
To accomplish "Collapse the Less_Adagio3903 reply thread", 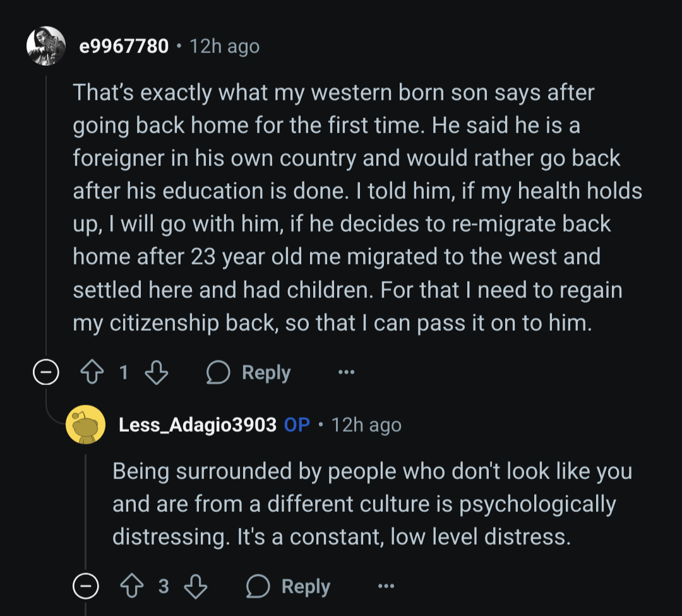I will (86, 586).
